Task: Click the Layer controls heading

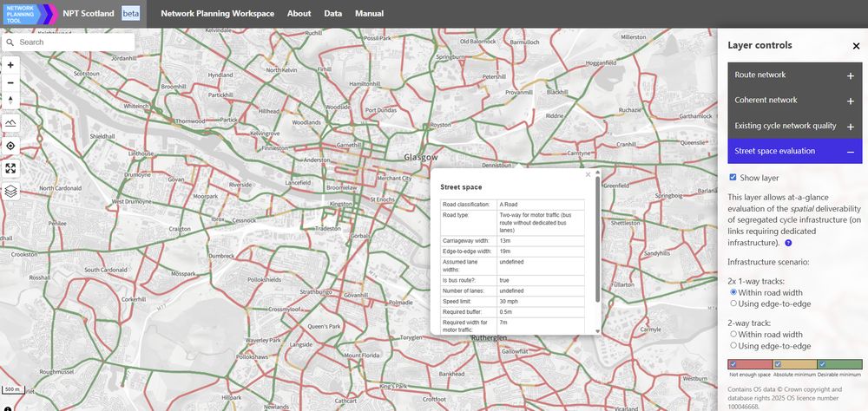Action: 759,45
